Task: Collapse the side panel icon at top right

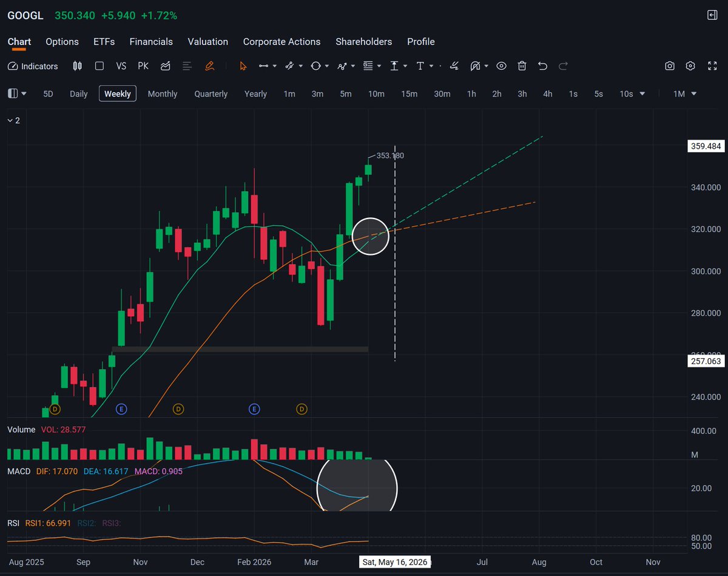Action: coord(712,15)
